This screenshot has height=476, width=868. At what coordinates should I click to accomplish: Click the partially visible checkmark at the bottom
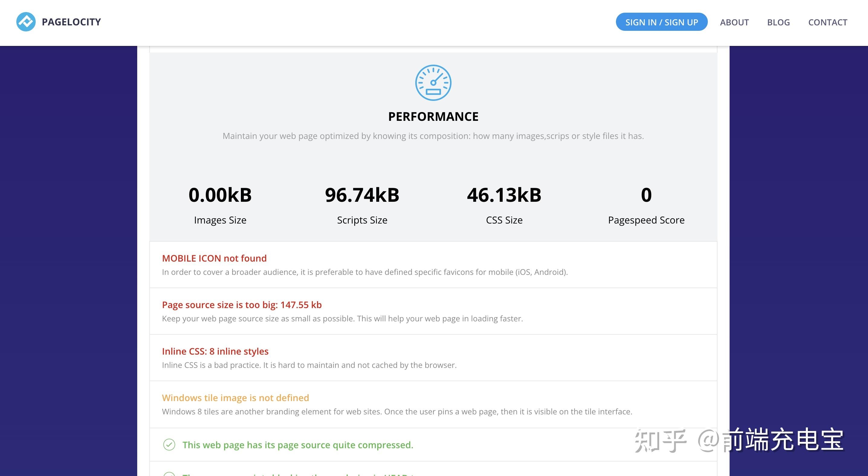tap(169, 474)
